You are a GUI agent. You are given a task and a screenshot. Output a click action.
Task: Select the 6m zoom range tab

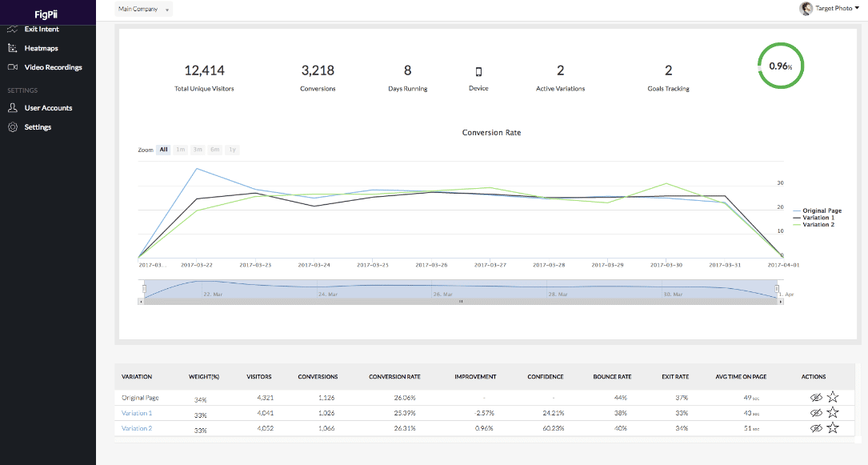(214, 150)
